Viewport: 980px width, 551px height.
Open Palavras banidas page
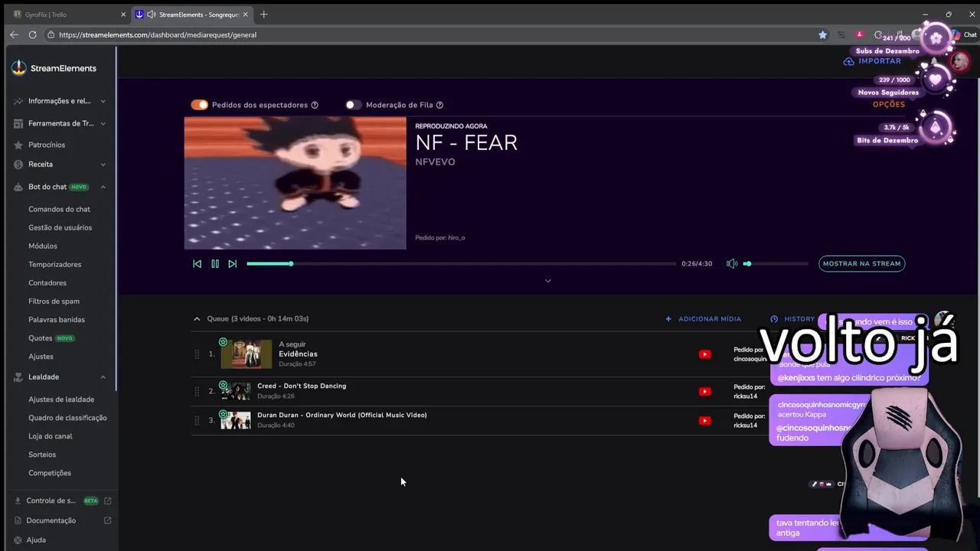(x=57, y=319)
